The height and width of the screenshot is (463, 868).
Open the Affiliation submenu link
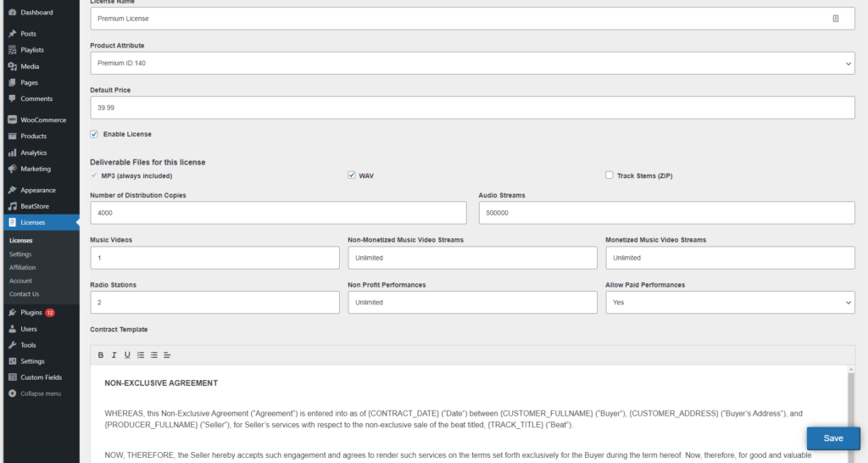coord(23,267)
